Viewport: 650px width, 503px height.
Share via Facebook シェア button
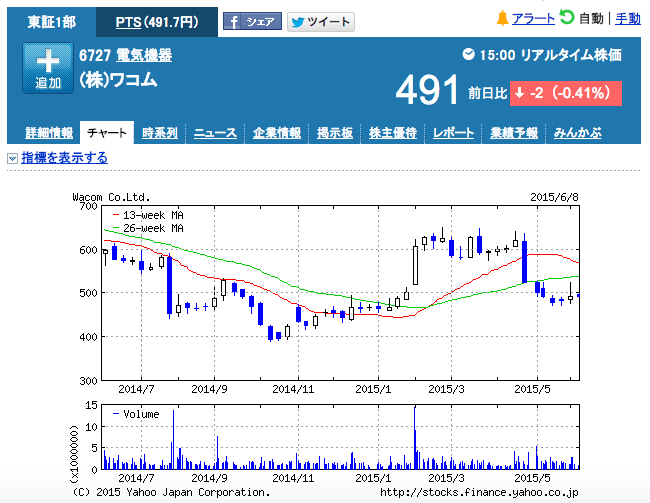252,22
